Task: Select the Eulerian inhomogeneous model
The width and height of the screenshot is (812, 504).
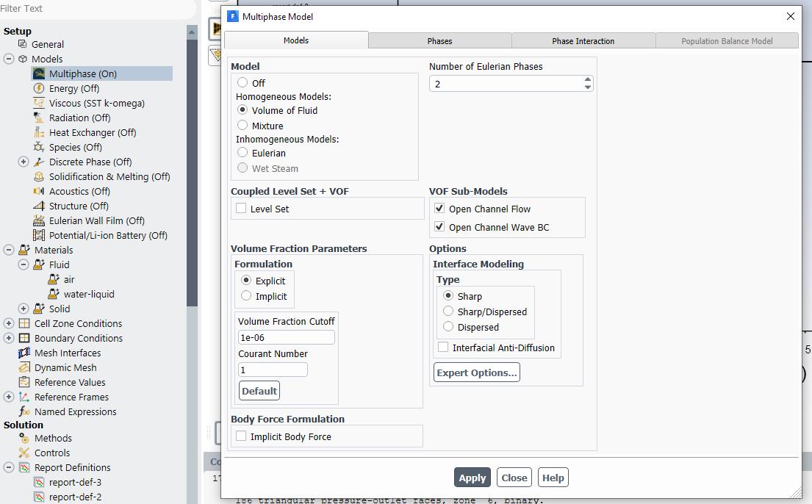Action: point(242,152)
